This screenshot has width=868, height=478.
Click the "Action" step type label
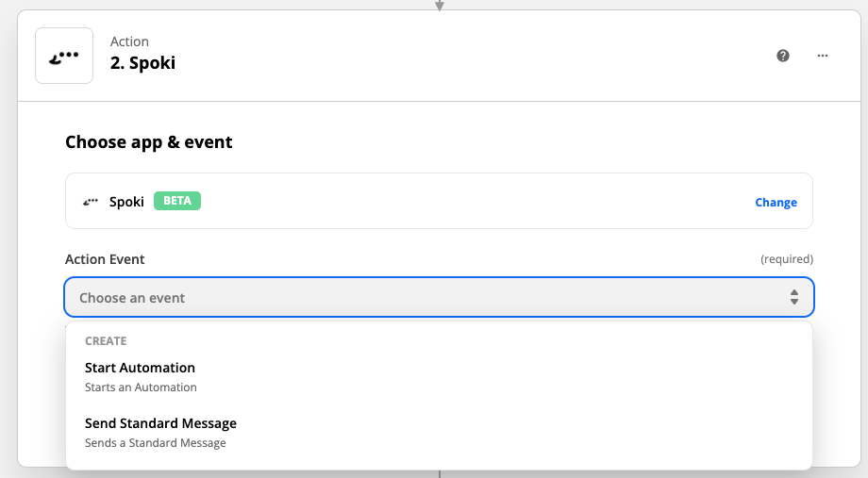click(x=129, y=41)
